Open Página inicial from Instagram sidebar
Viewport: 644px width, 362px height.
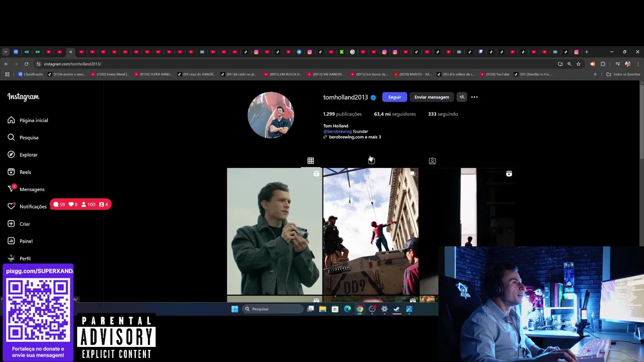coord(28,120)
